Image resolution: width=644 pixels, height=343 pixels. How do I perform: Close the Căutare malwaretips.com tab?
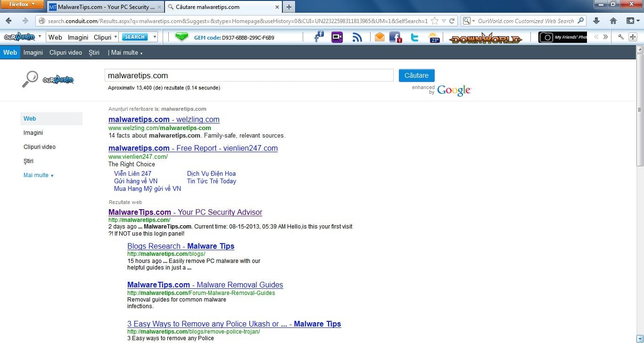tap(276, 7)
